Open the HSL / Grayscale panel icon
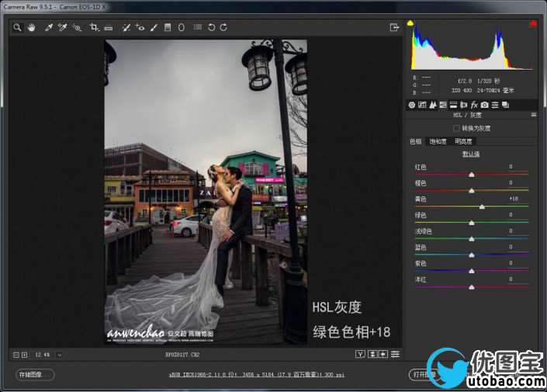This screenshot has height=392, width=547. (443, 105)
